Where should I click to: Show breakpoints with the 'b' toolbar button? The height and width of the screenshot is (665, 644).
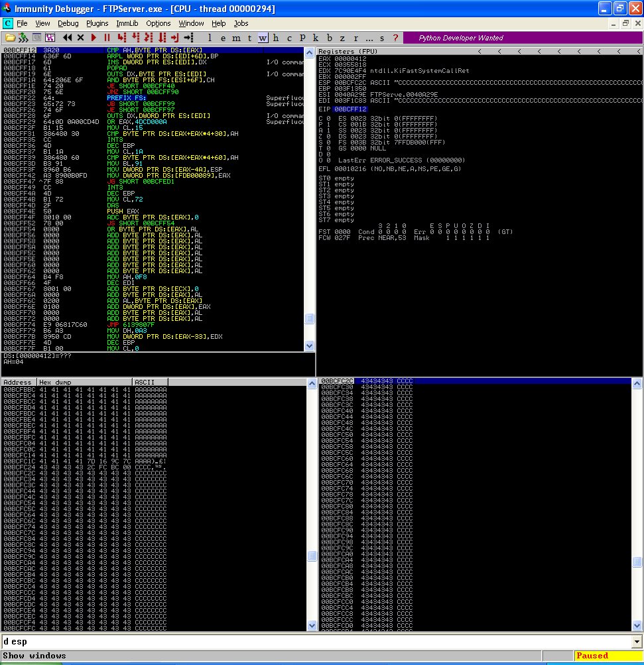pos(330,38)
